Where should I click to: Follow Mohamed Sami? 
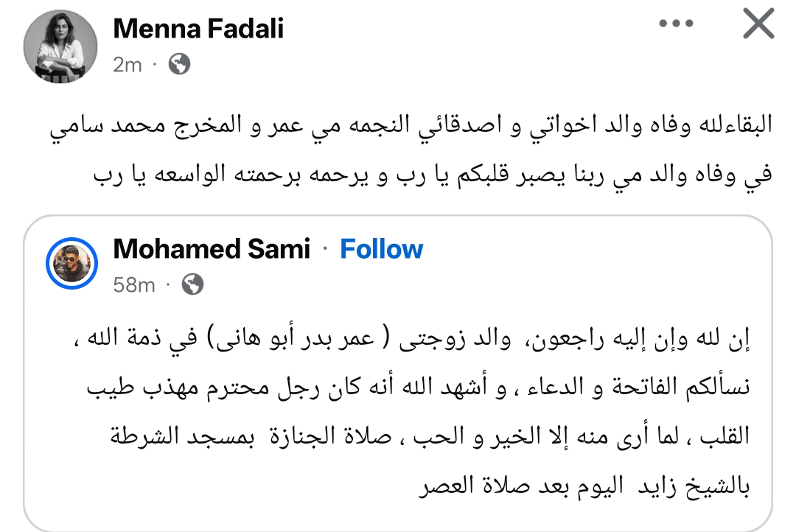(381, 249)
